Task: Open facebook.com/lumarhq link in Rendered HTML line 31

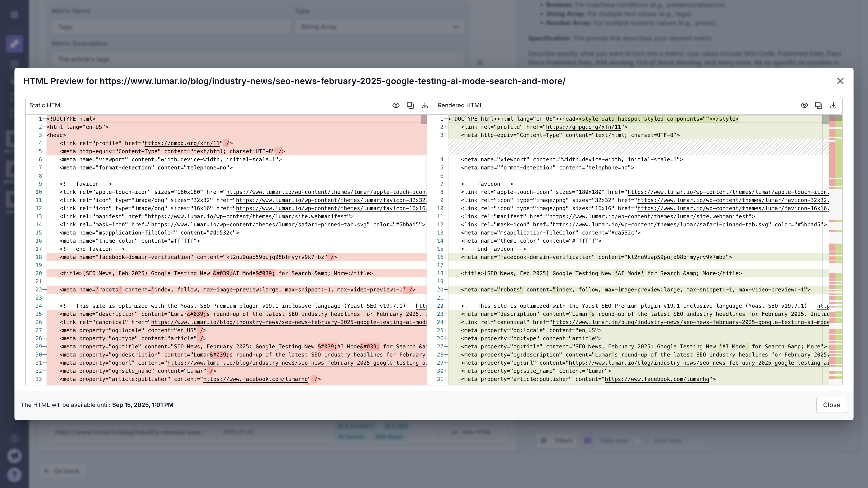Action: coord(657,379)
